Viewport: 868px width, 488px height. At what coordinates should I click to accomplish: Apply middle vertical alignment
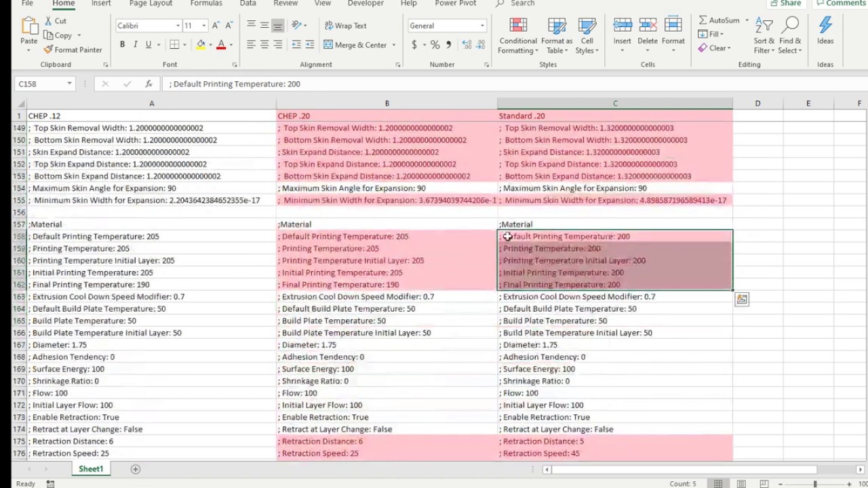(264, 25)
